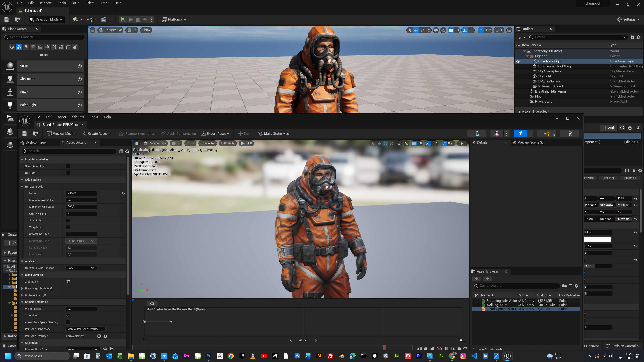This screenshot has height=362, width=644.
Task: Select the Animation mode running figure icon
Action: point(520,134)
